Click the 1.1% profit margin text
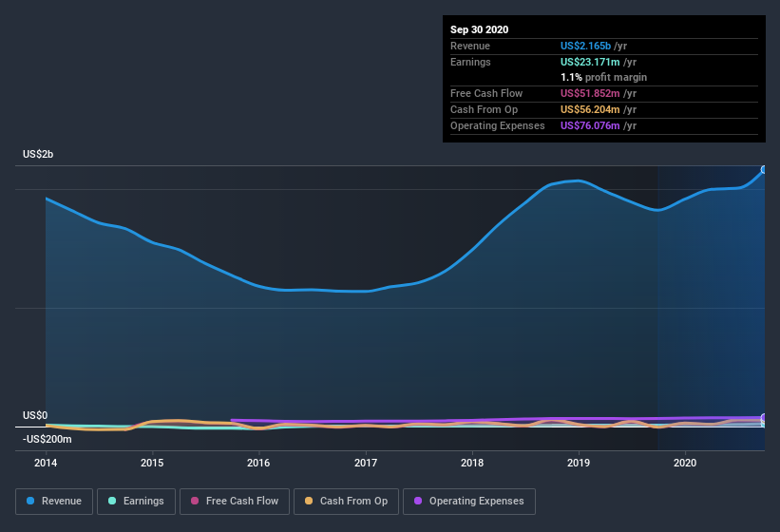The width and height of the screenshot is (780, 532). (x=603, y=77)
